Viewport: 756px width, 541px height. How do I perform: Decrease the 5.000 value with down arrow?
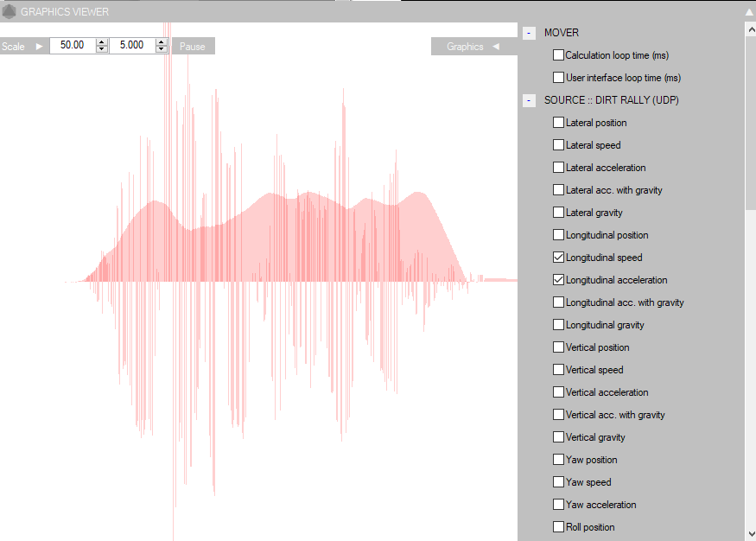(x=162, y=50)
